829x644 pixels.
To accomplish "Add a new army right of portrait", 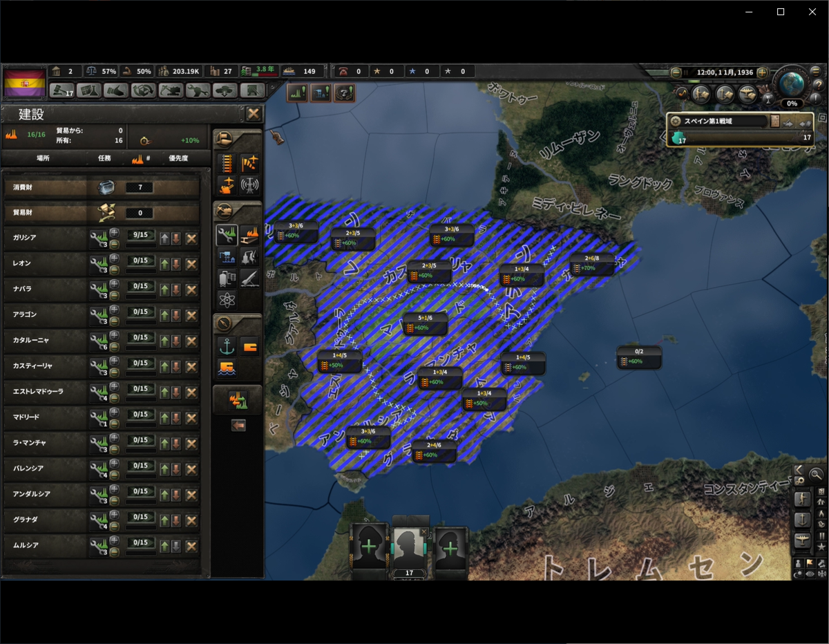I will coord(450,548).
